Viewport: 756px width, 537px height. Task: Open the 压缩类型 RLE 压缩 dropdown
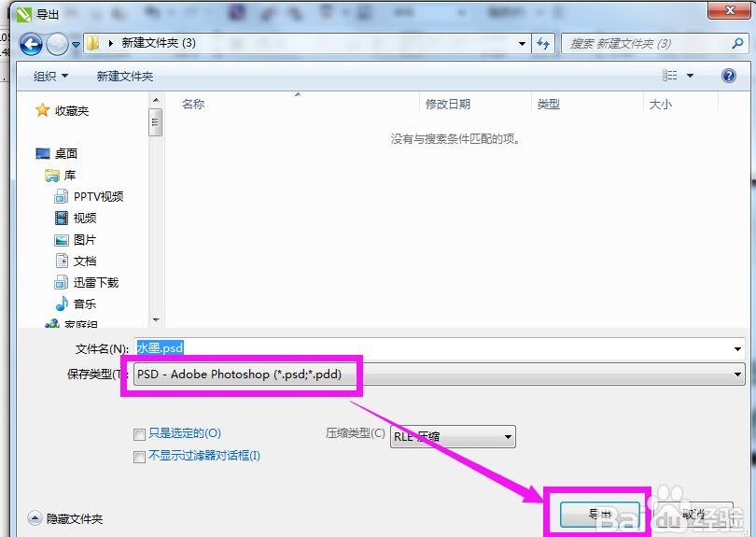click(453, 437)
